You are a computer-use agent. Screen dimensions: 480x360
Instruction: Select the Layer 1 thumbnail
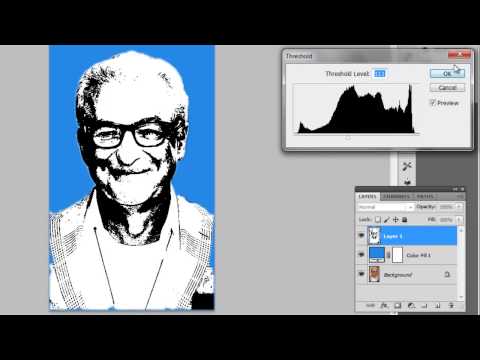point(374,236)
